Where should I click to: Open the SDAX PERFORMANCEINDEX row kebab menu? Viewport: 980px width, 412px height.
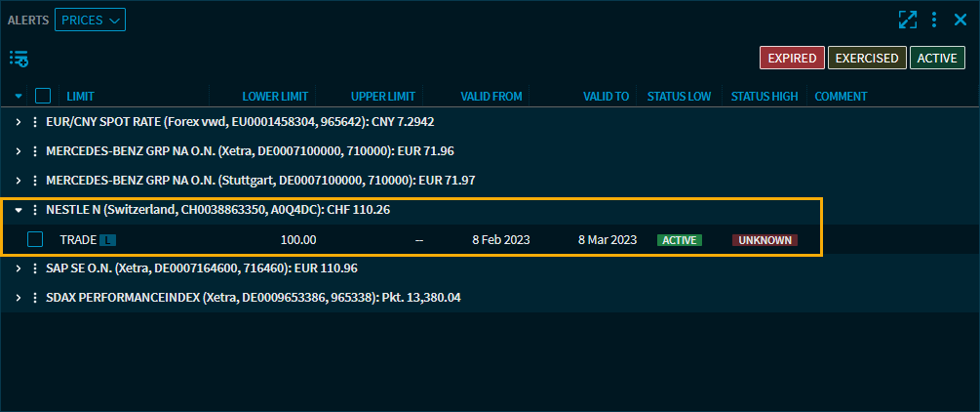(x=35, y=298)
